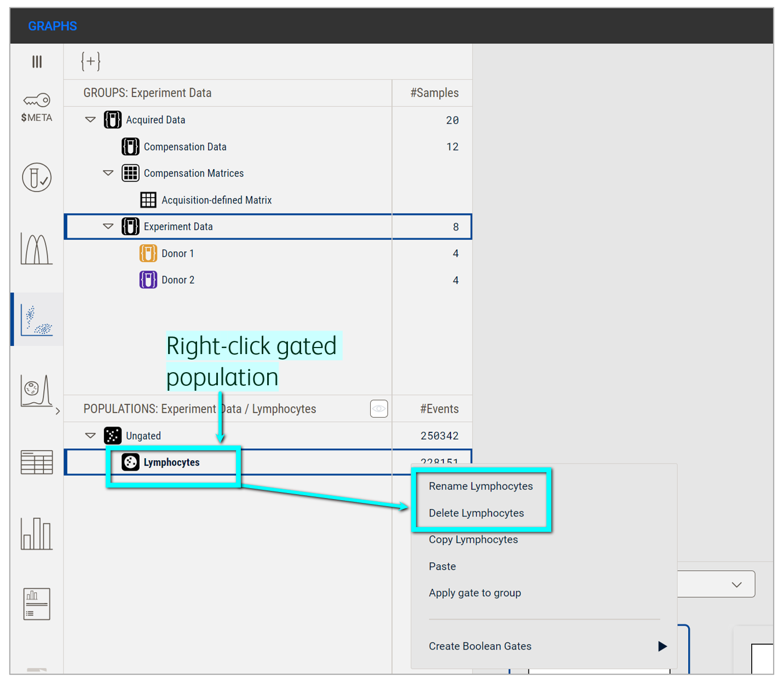Screen dimensions: 784x689
Task: Click the POPULATIONS panel header text
Action: click(x=200, y=409)
